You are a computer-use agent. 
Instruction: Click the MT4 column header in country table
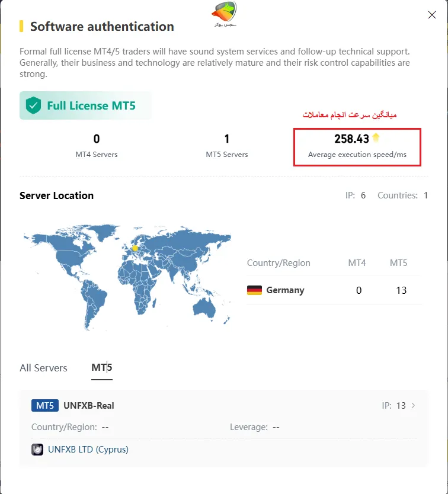(357, 263)
